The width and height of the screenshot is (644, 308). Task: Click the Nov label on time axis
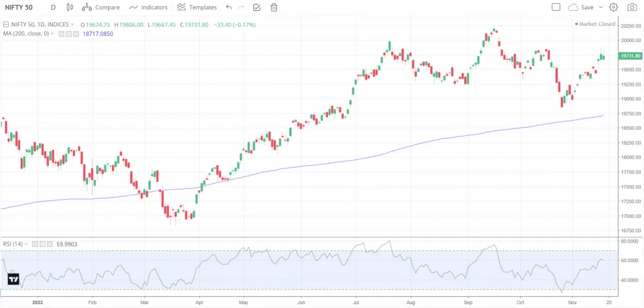572,302
